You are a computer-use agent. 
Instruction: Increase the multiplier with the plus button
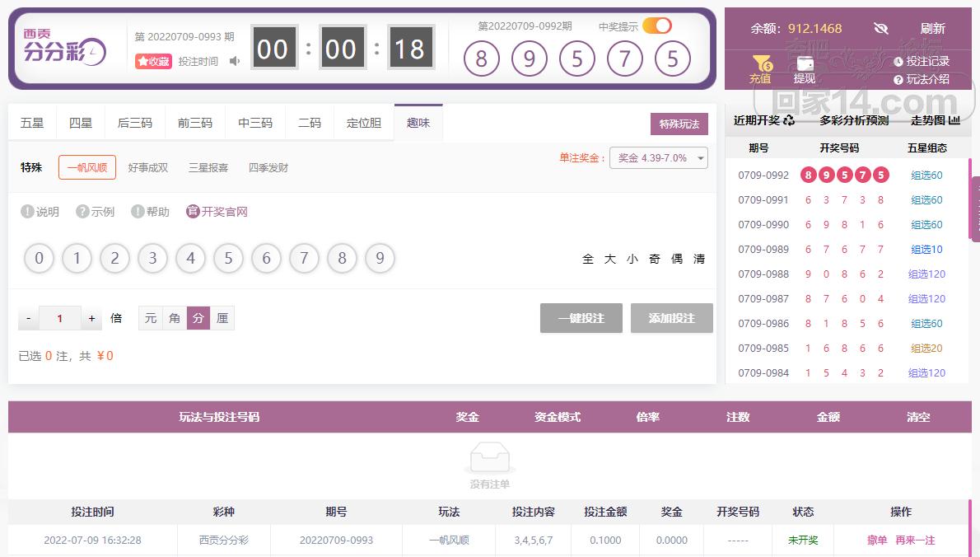91,318
